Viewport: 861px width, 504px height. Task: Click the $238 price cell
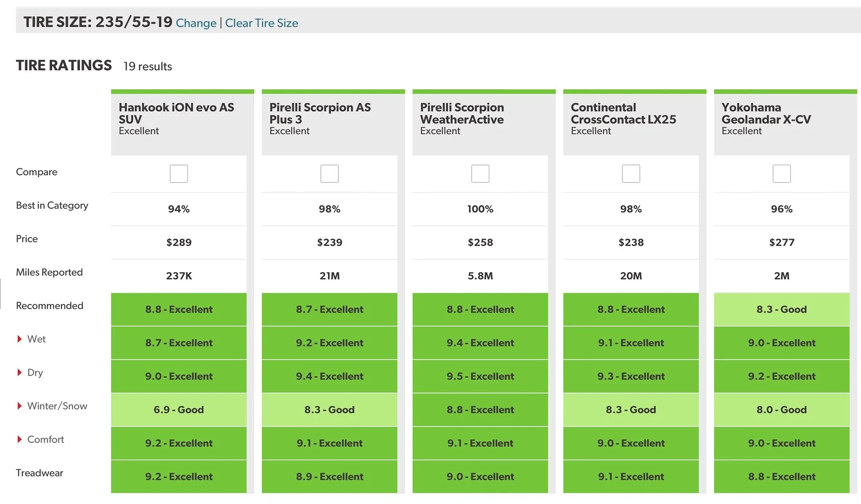631,242
